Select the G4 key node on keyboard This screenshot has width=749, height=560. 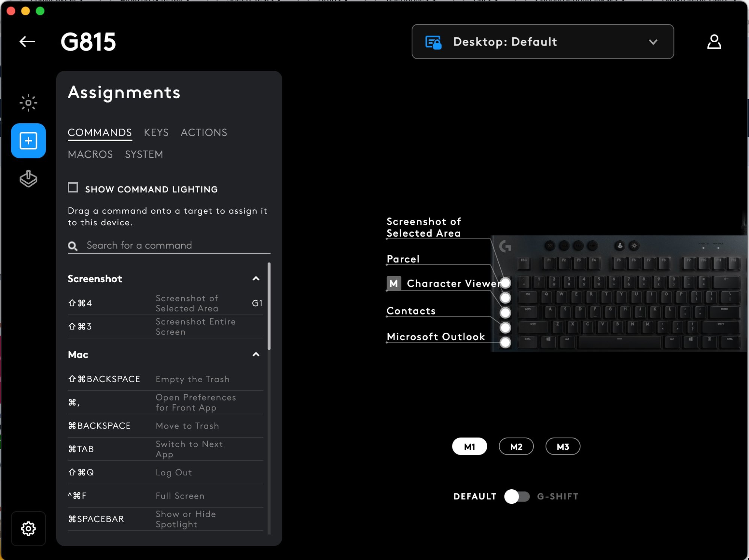(506, 328)
